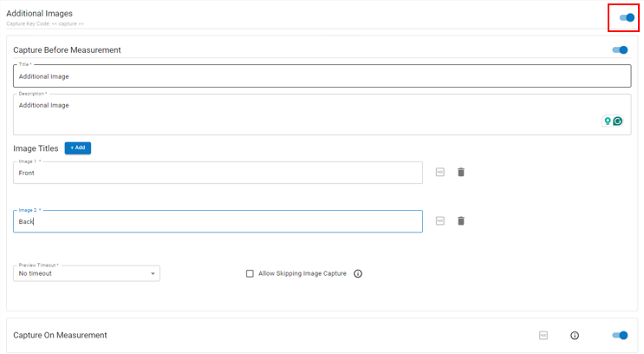The height and width of the screenshot is (354, 644).
Task: Turn off Capture On Measurement switch
Action: (x=620, y=335)
